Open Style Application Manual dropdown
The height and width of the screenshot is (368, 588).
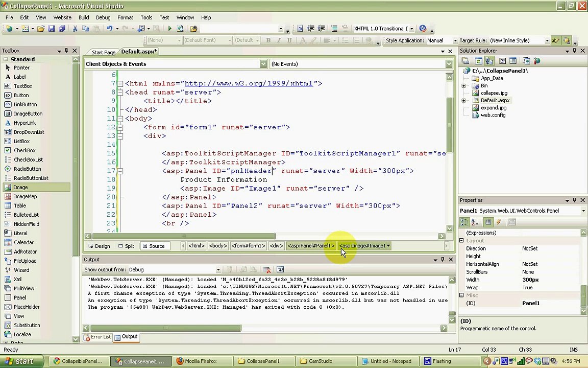tap(455, 40)
